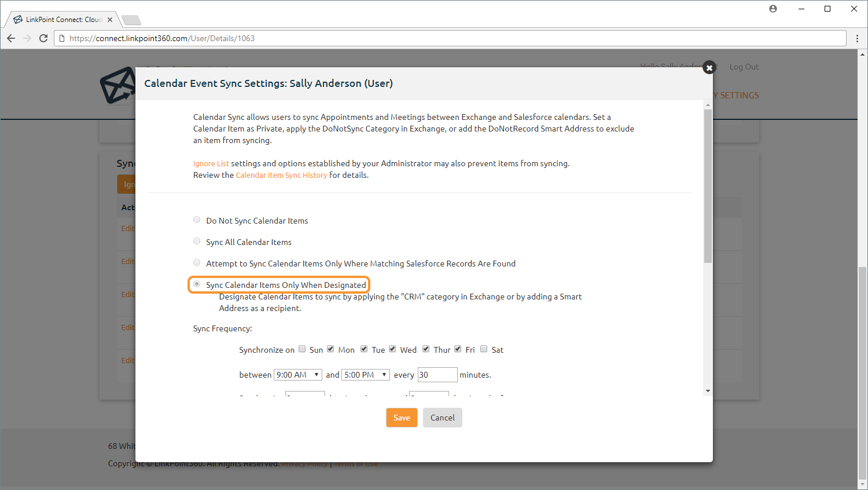Click the dialog scrollbar up arrow
Image resolution: width=868 pixels, height=490 pixels.
click(708, 105)
